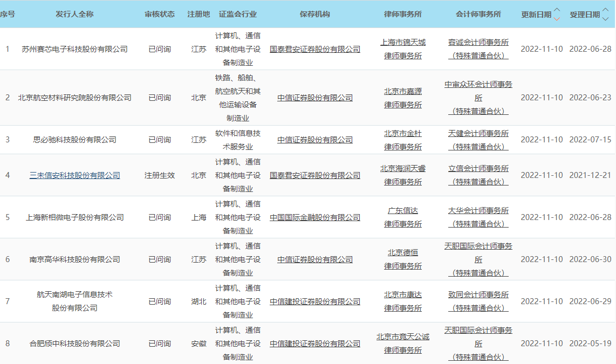Select the 合肥颀中科技股份有限公司 name cell
616x364 pixels.
pos(74,343)
